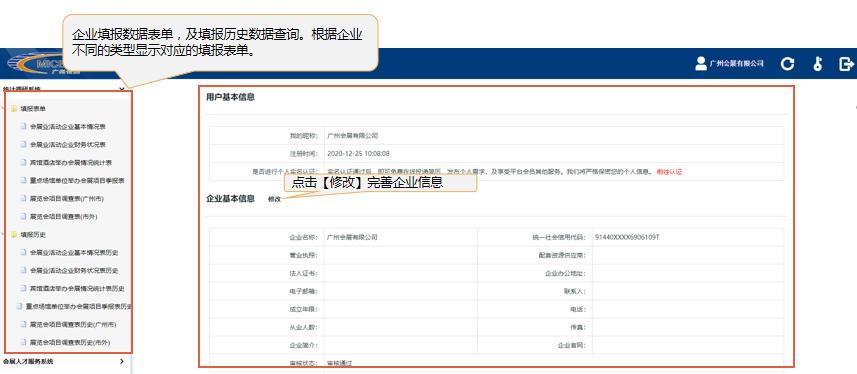Viewport: 857px width, 374px height.
Task: Open the key icon to change the password
Action: [x=818, y=64]
